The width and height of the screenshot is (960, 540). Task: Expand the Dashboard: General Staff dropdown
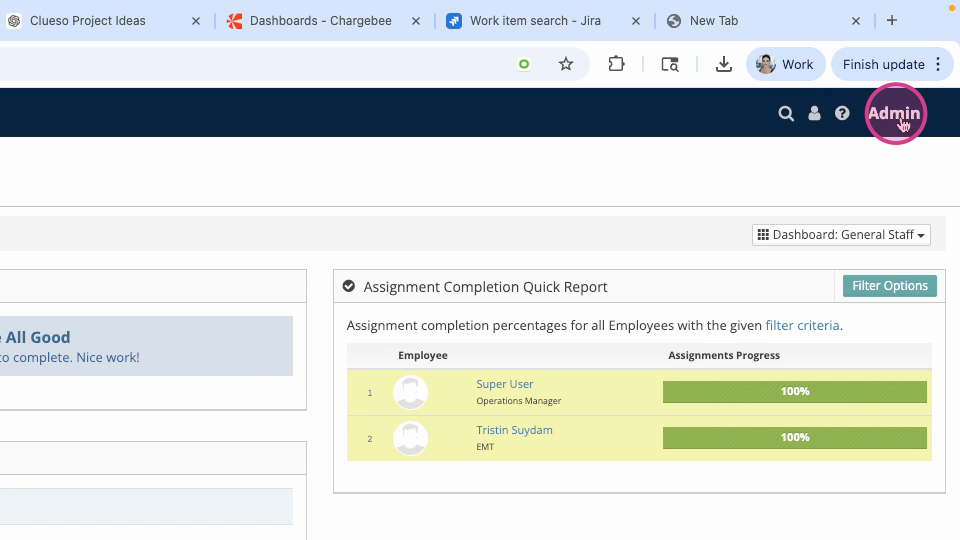coord(841,234)
